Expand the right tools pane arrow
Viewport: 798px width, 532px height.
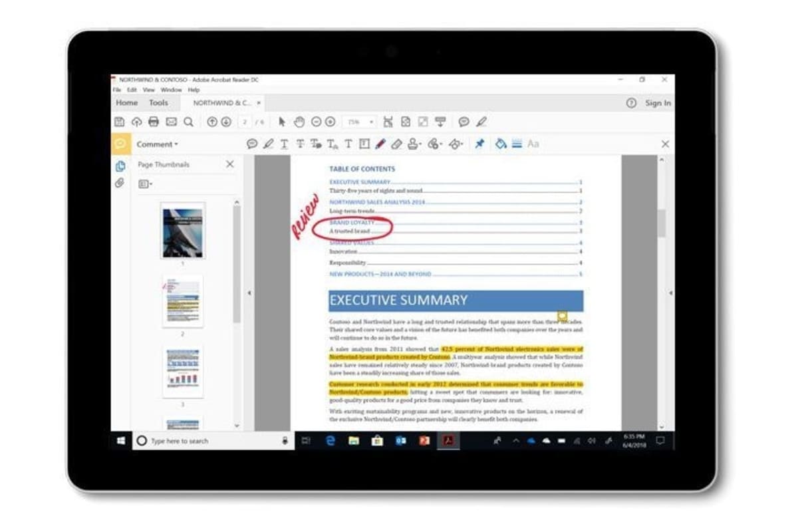[x=670, y=293]
